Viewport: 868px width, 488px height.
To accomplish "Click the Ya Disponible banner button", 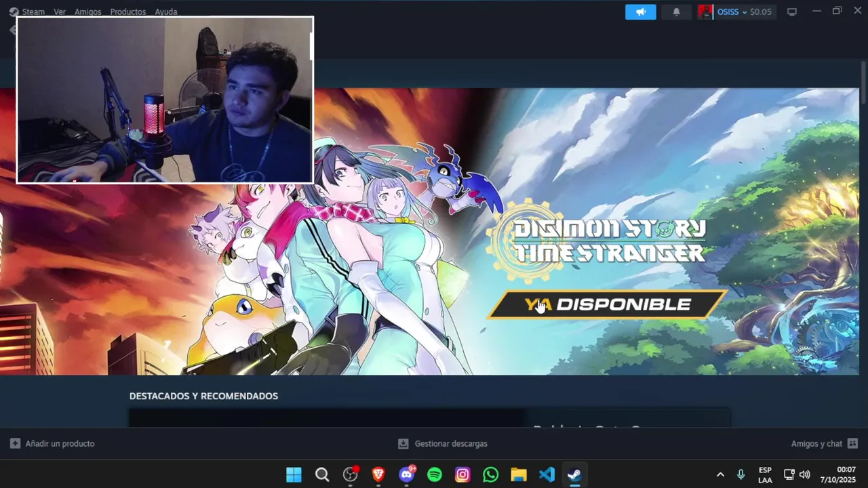I will [608, 304].
